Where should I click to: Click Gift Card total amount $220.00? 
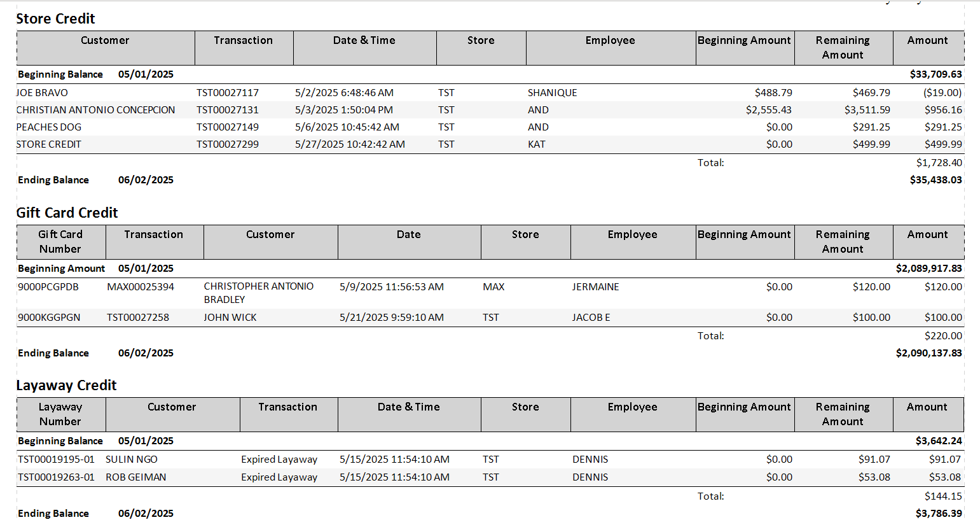[x=942, y=336]
